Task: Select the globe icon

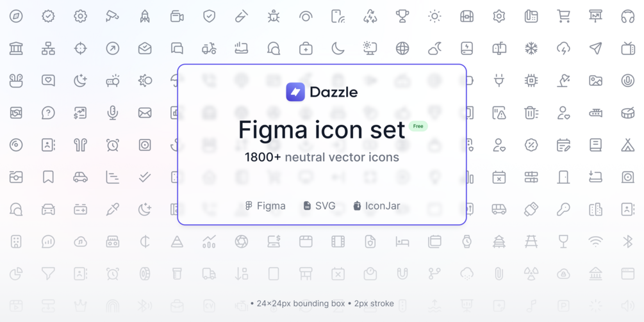Action: (402, 49)
